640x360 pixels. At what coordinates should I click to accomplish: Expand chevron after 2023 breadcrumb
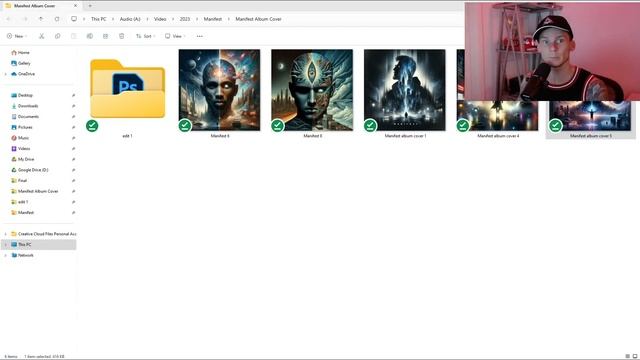(x=197, y=19)
